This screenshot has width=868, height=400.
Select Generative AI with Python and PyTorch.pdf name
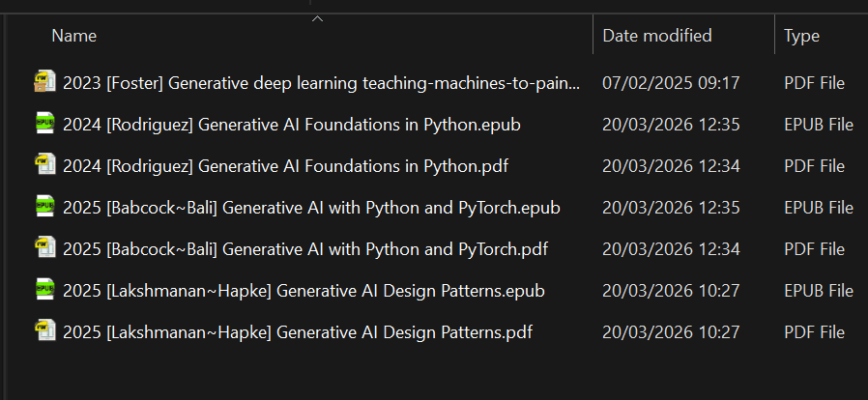[x=305, y=249]
